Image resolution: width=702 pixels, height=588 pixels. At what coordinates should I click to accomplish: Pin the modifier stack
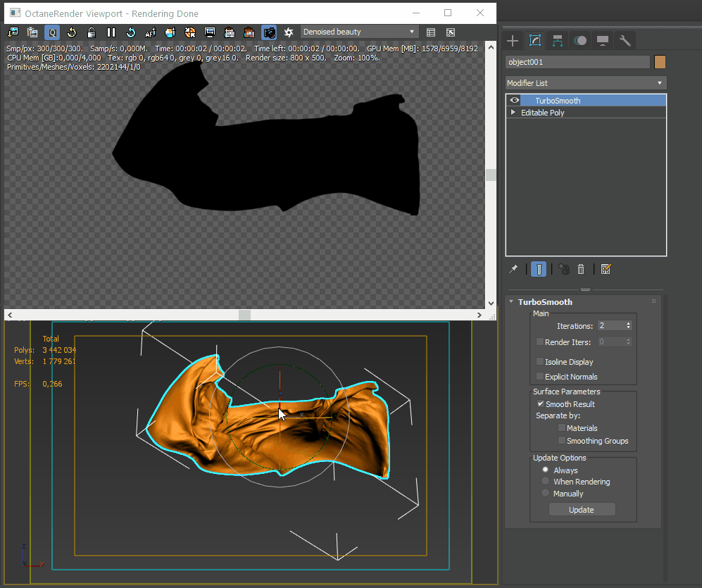[x=514, y=269]
